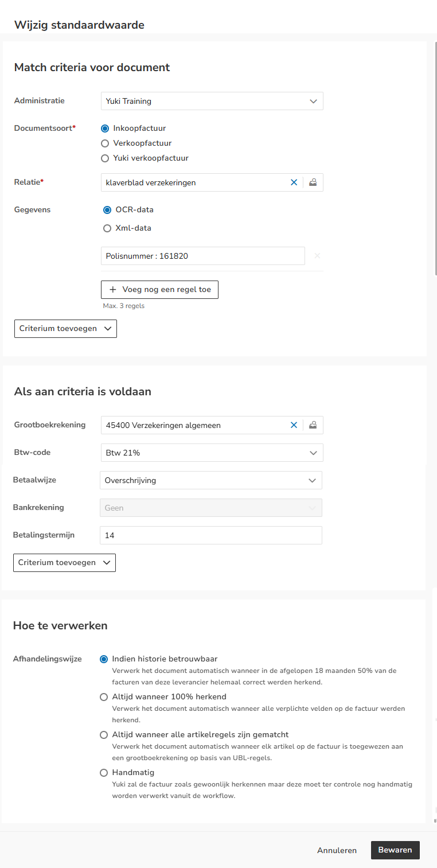Open the Betaalwijze dropdown showing Overschrijving
This screenshot has height=868, width=437.
[211, 480]
